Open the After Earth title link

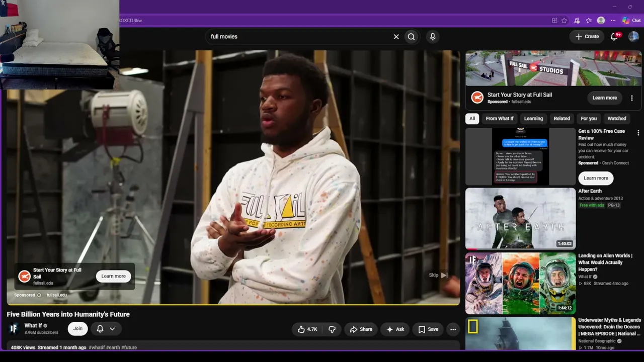pos(590,191)
